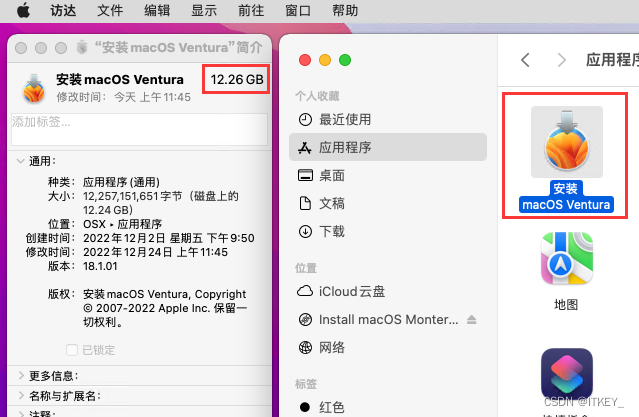This screenshot has width=639, height=417.
Task: Open the 文件 menu
Action: point(110,10)
